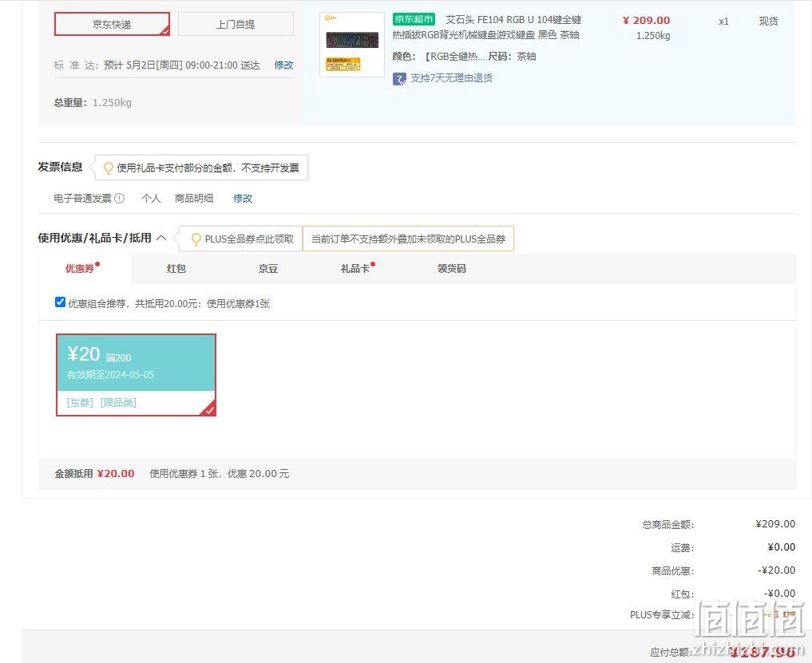This screenshot has width=812, height=663.
Task: Open 艾石头 FE104 RGB product title
Action: click(487, 27)
